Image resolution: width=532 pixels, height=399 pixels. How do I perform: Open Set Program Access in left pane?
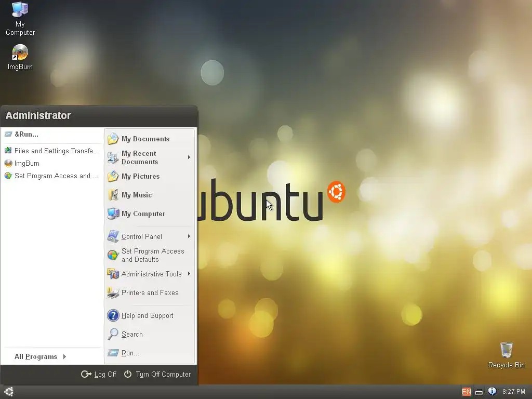pos(52,176)
